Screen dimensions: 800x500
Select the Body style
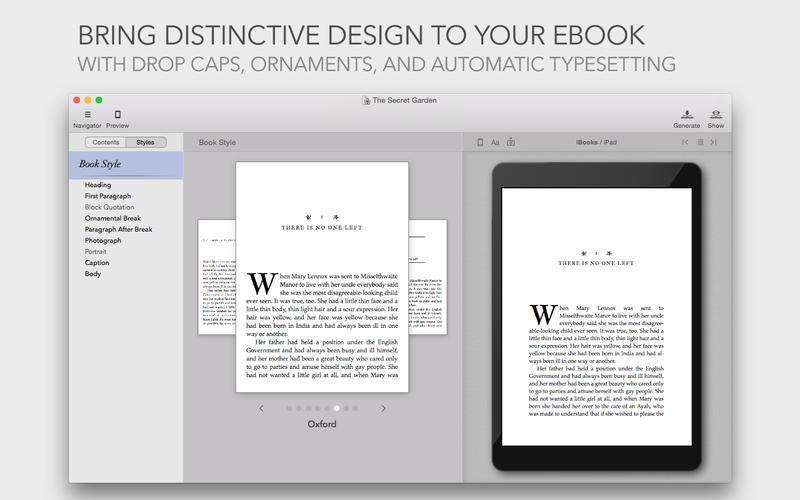pyautogui.click(x=93, y=274)
